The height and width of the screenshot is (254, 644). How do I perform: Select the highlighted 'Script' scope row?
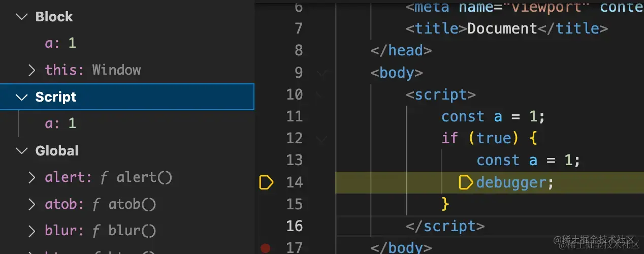(x=127, y=97)
